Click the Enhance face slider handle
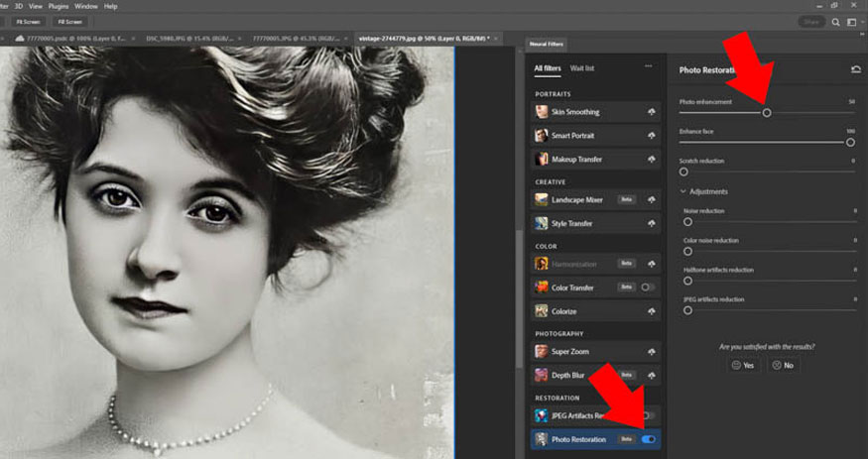The width and height of the screenshot is (868, 459). 850,143
